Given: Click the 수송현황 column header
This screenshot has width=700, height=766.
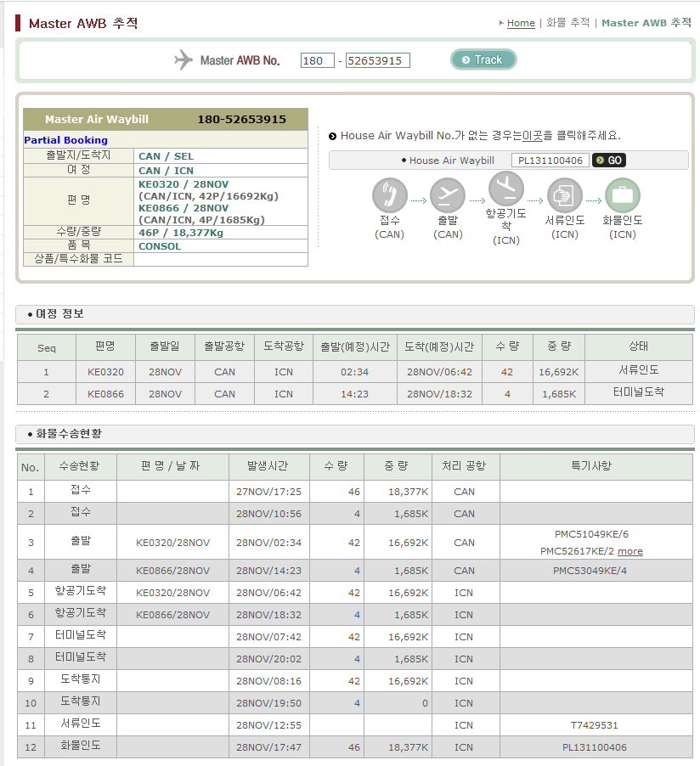Looking at the screenshot, I should (x=80, y=466).
